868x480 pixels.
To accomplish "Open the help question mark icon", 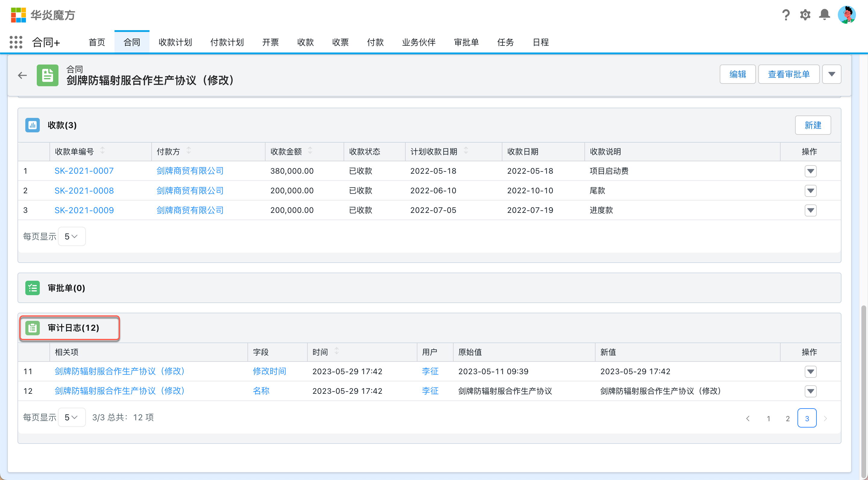I will pyautogui.click(x=786, y=15).
